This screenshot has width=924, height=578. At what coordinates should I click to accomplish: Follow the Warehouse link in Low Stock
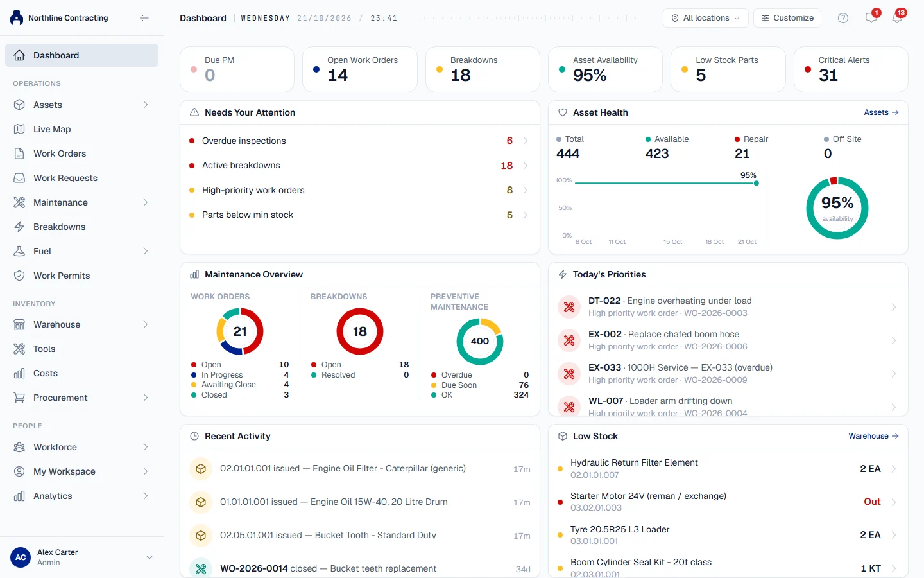click(x=873, y=436)
